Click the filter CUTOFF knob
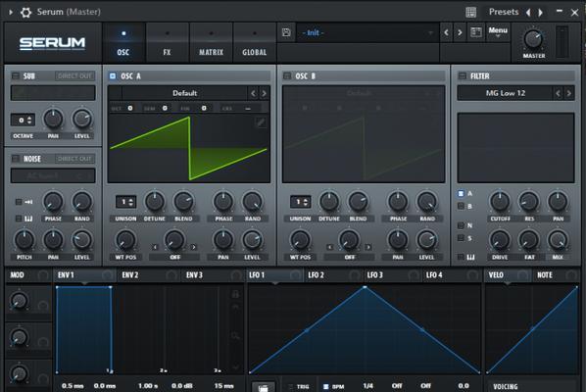This screenshot has height=392, width=586. pyautogui.click(x=500, y=202)
